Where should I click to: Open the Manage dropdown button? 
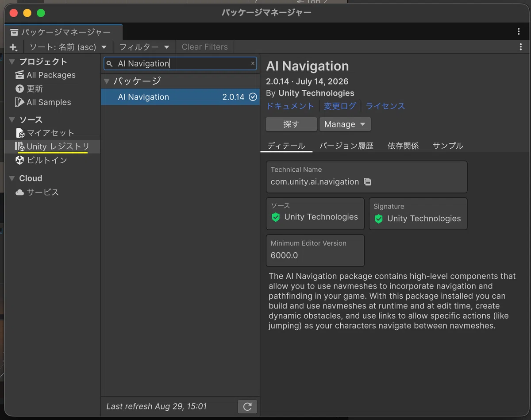(345, 124)
